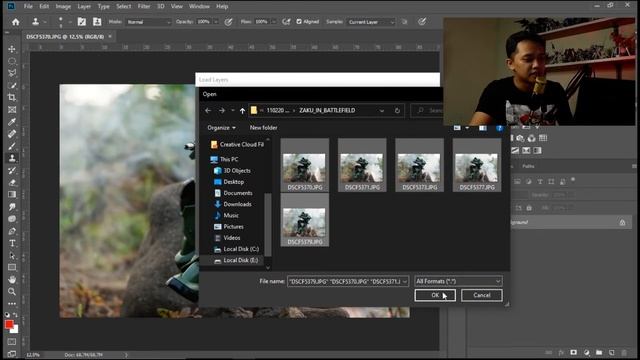Click OK in the Open dialog
This screenshot has width=640, height=360.
435,295
